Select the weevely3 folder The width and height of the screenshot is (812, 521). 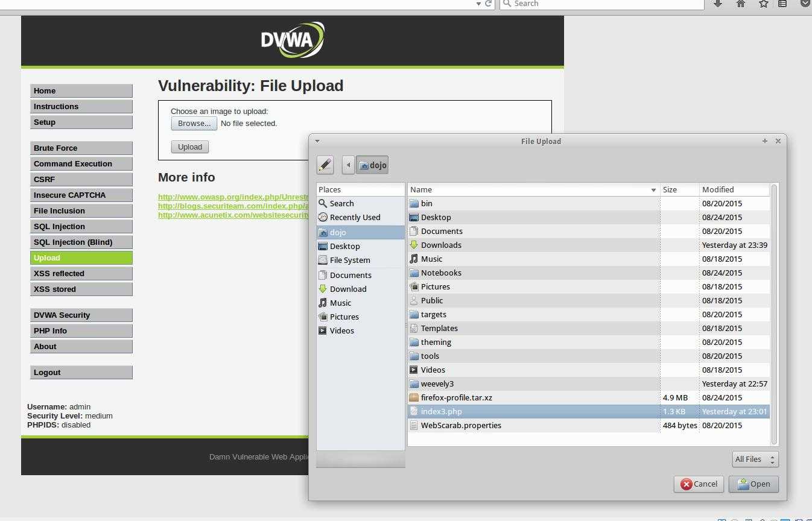(x=437, y=384)
